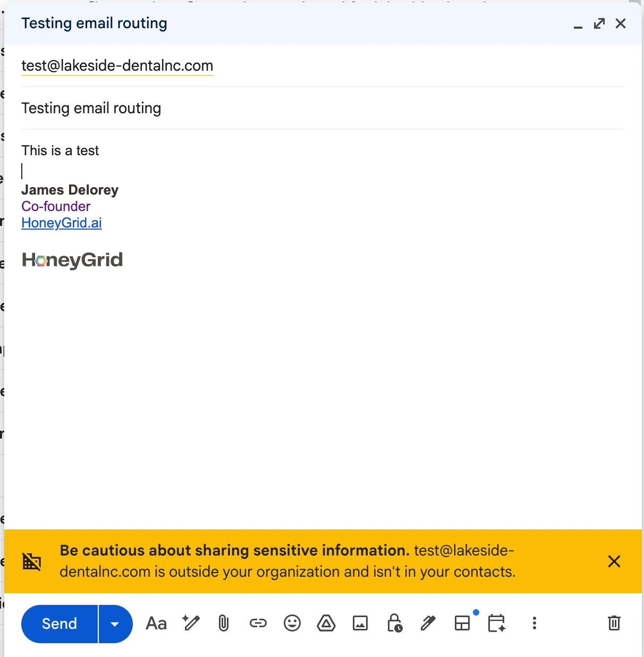Click the HoneyGrid logo image
This screenshot has width=644, height=657.
(72, 260)
